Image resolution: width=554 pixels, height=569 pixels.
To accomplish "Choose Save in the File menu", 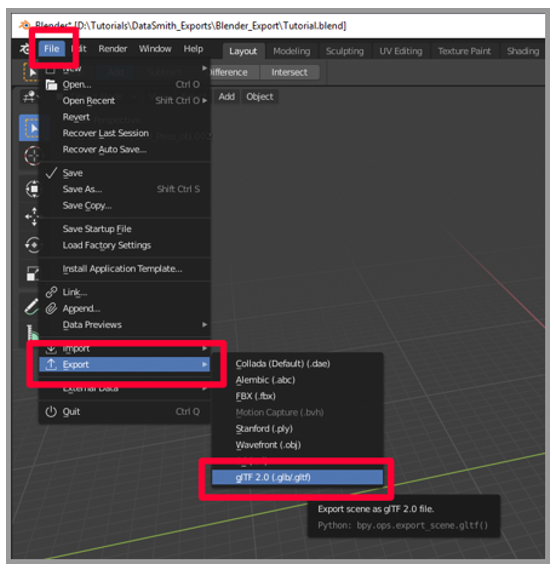I will 124,173.
